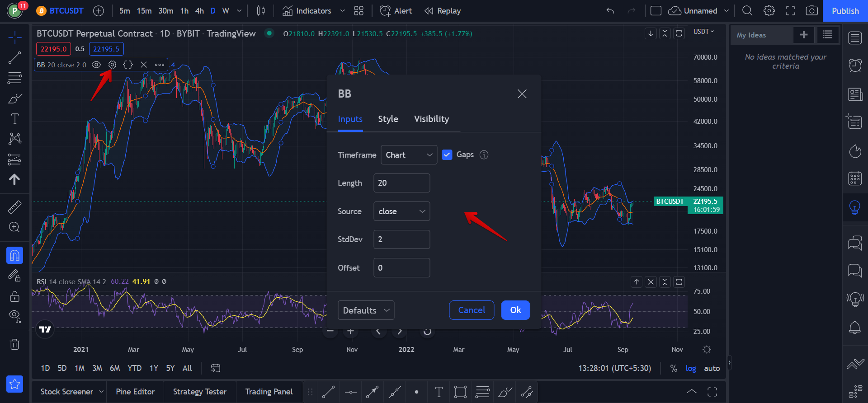
Task: Click the Ok button
Action: [x=515, y=310]
